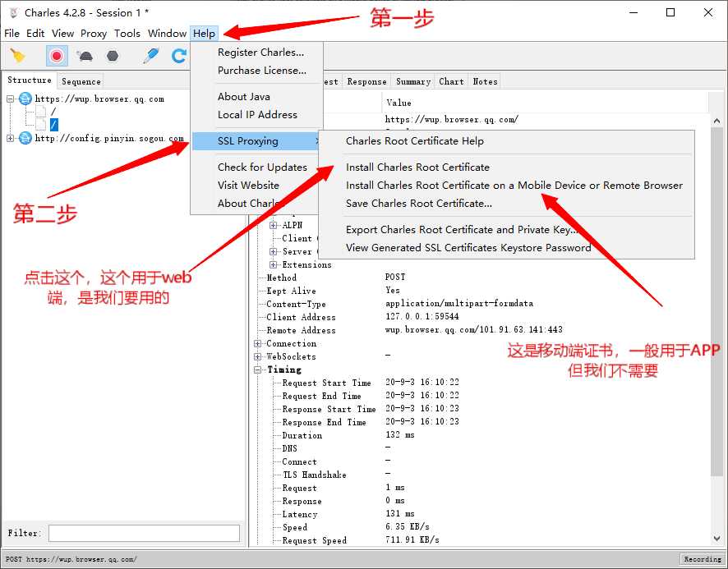Choose Install Root Certificate on Mobile Device
This screenshot has height=569, width=728.
coord(506,185)
